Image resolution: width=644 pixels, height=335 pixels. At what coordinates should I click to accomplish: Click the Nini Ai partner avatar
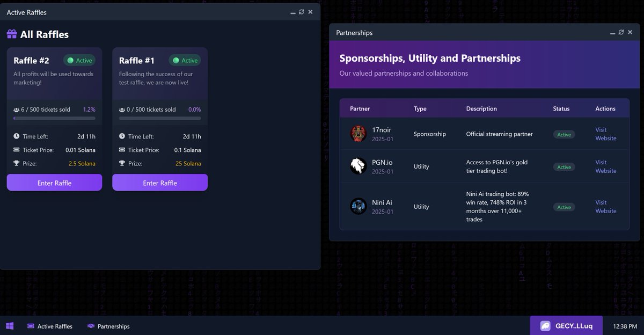tap(358, 206)
